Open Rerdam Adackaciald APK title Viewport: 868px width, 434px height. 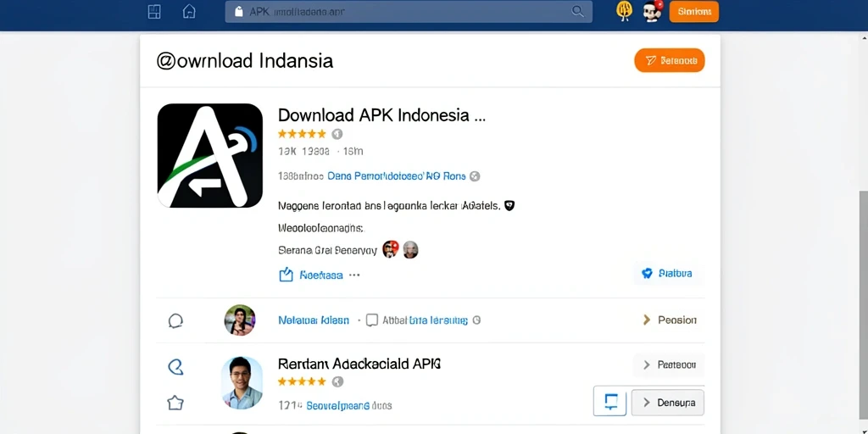[x=359, y=364]
